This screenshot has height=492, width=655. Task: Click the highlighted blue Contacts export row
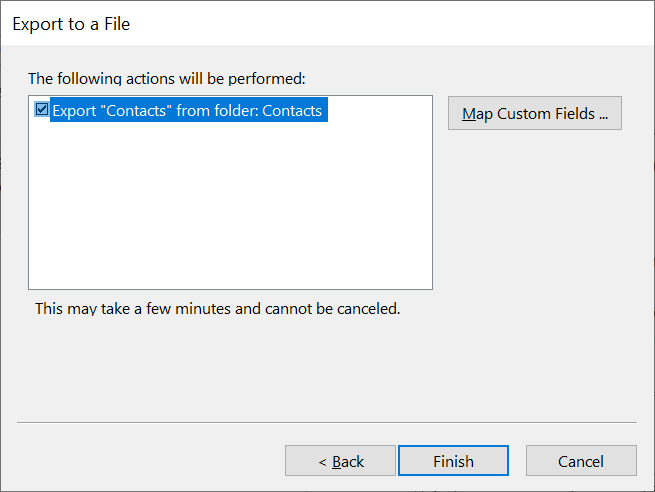(x=188, y=110)
